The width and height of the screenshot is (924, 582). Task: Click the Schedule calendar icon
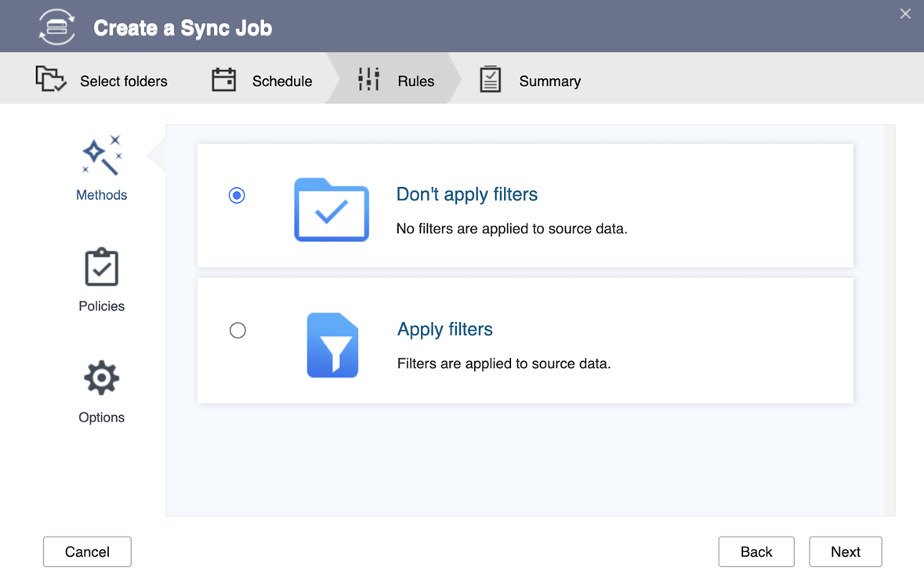[223, 80]
